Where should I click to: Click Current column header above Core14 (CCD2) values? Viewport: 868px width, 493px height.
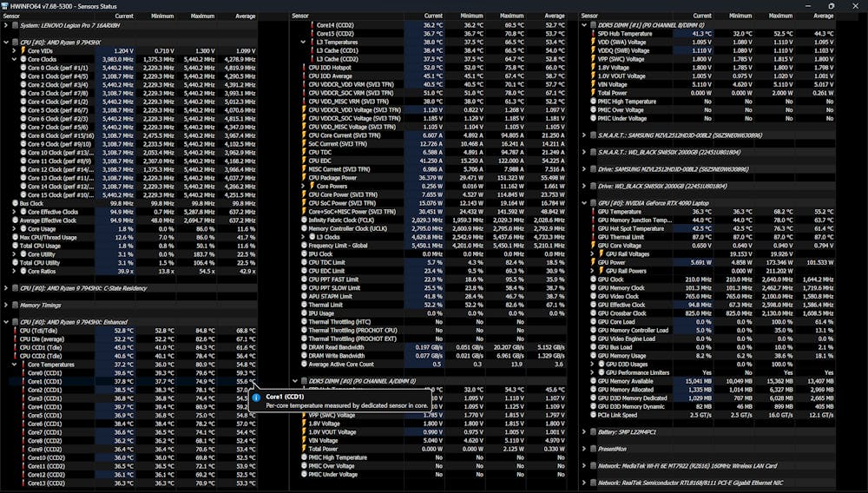(433, 16)
